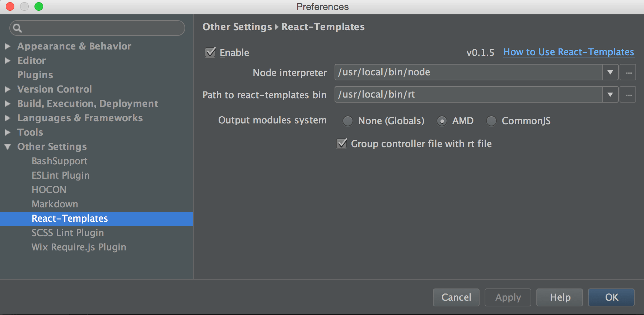Viewport: 644px width, 315px height.
Task: Select the AMD radio button
Action: (442, 121)
